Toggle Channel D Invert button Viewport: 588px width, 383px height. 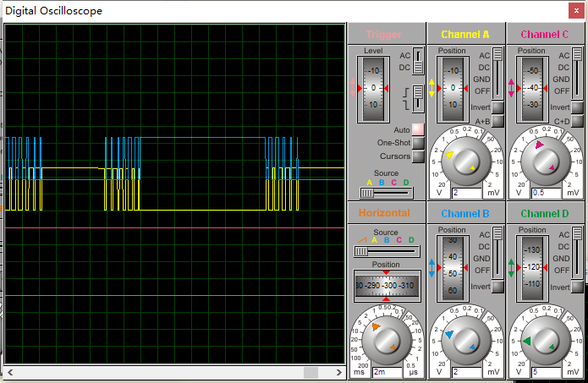click(577, 287)
